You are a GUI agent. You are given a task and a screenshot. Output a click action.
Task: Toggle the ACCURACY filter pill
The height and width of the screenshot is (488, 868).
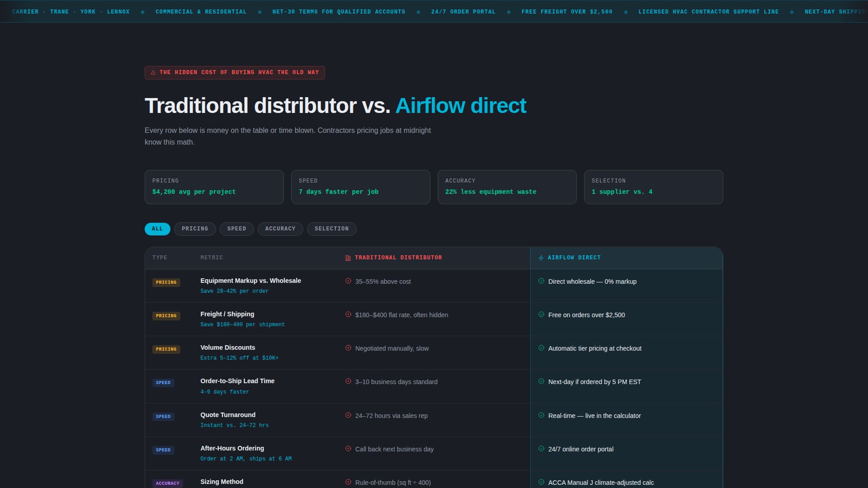pyautogui.click(x=280, y=229)
